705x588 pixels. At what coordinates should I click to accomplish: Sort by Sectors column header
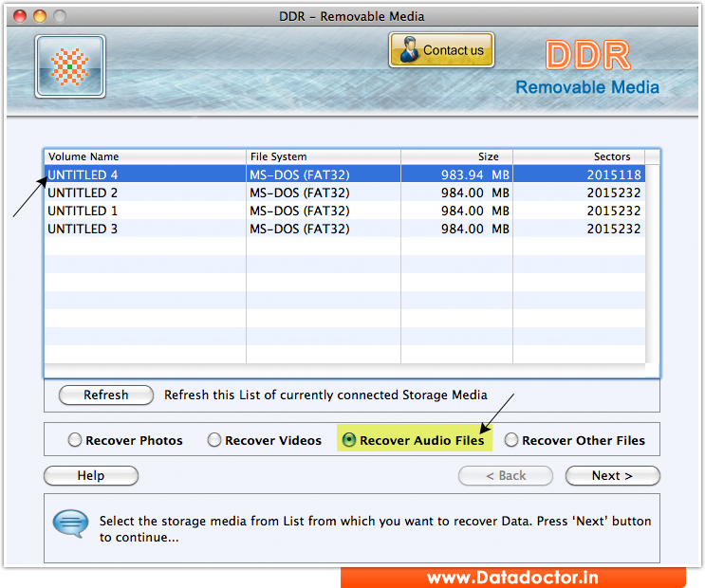tap(579, 156)
